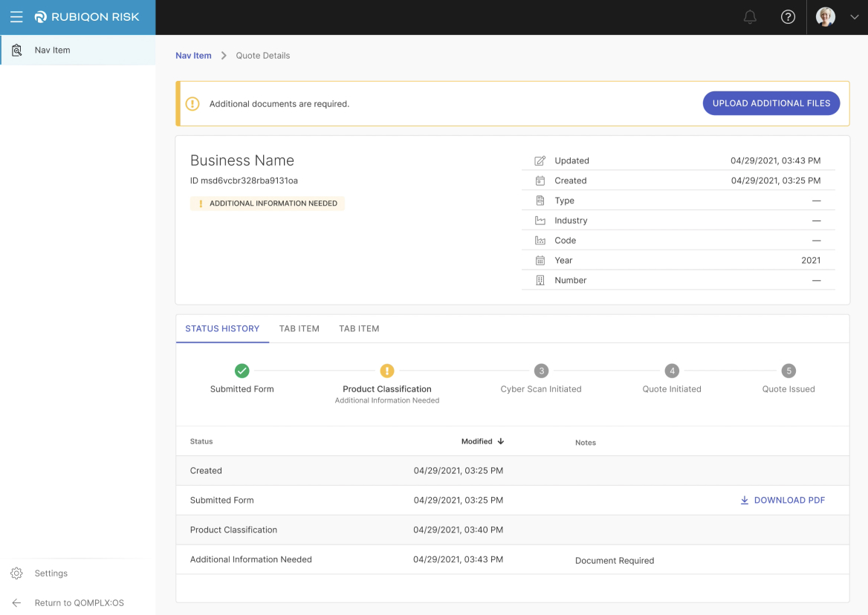Open the hamburger menu
Screen dimensions: 868x615
click(x=16, y=16)
